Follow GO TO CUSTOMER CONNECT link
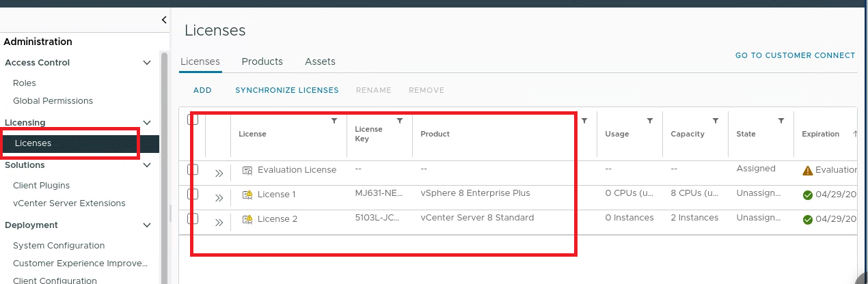This screenshot has height=284, width=868. [x=795, y=55]
